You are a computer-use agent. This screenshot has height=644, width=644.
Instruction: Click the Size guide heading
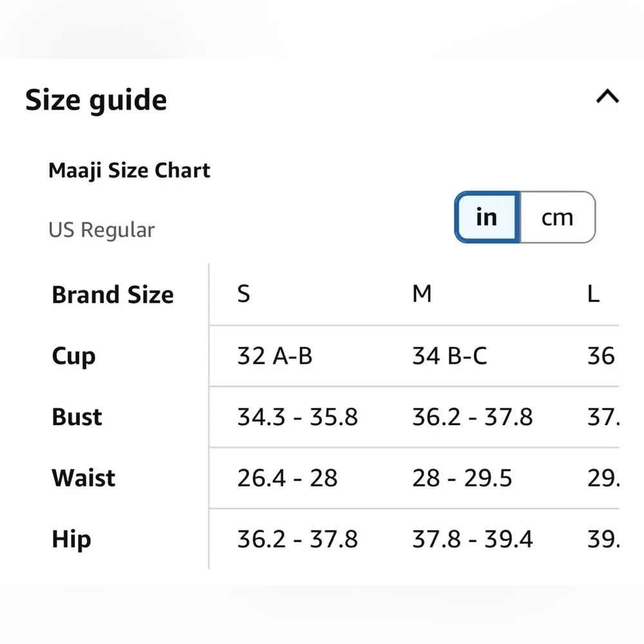[96, 100]
